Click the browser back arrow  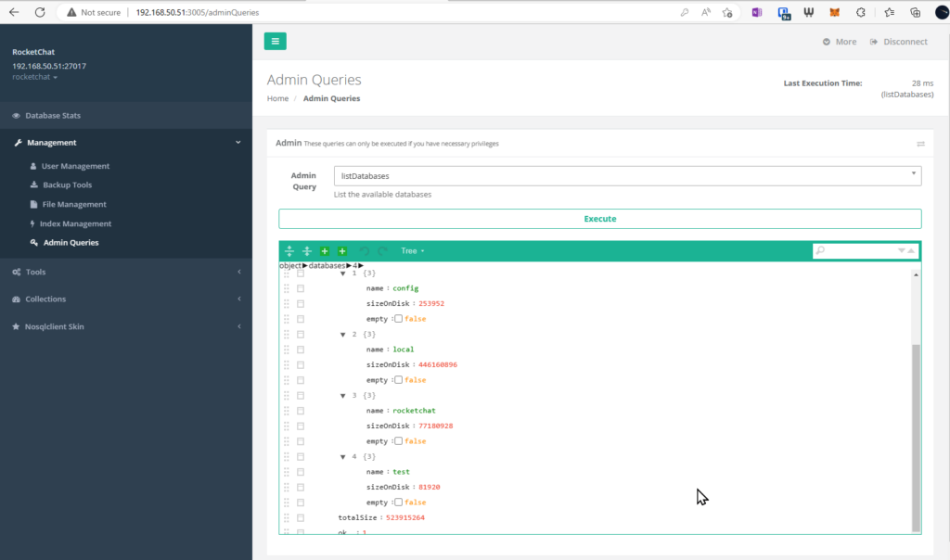[14, 12]
